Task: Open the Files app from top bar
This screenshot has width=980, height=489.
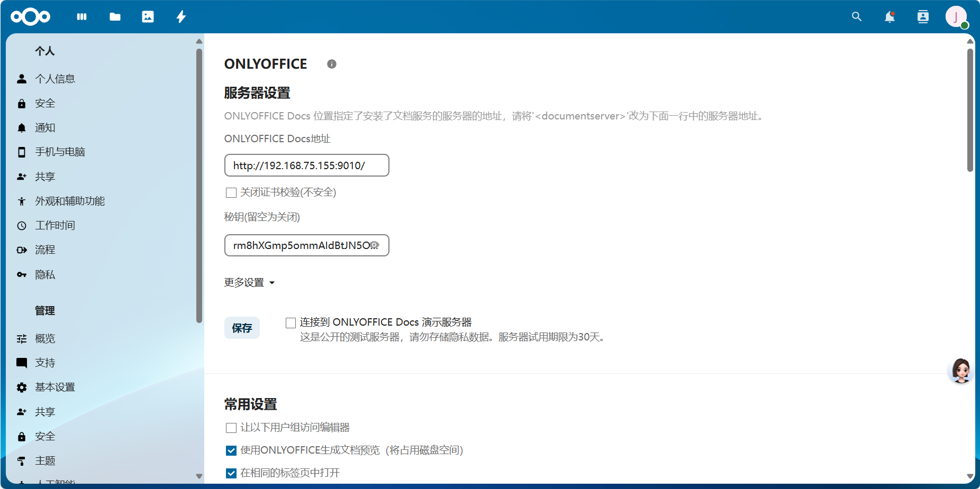Action: [x=115, y=16]
